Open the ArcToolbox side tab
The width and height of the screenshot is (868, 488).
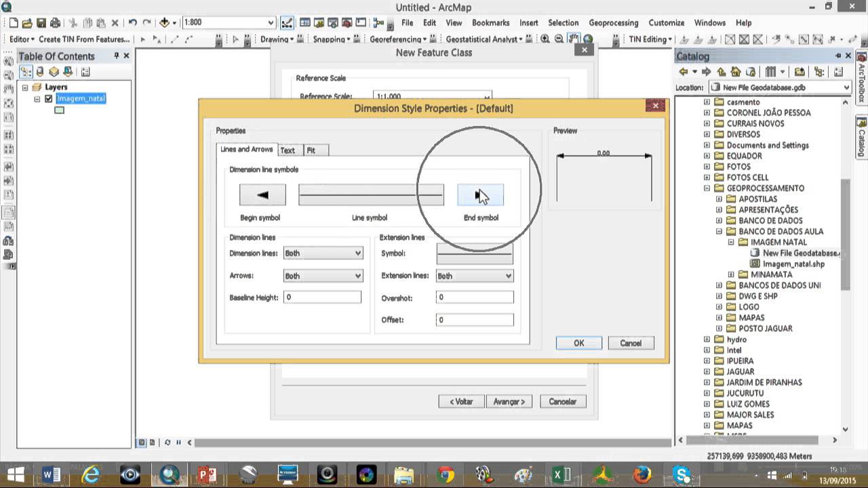pyautogui.click(x=861, y=78)
